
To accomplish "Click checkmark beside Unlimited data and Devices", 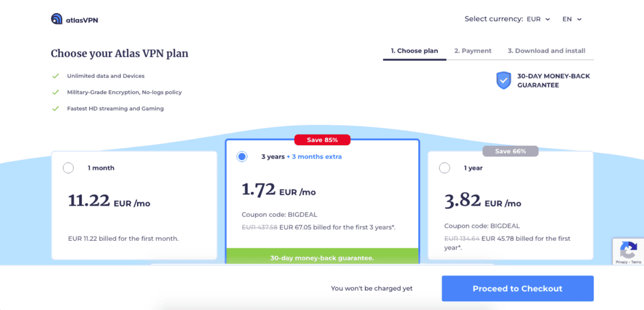I will coord(55,76).
